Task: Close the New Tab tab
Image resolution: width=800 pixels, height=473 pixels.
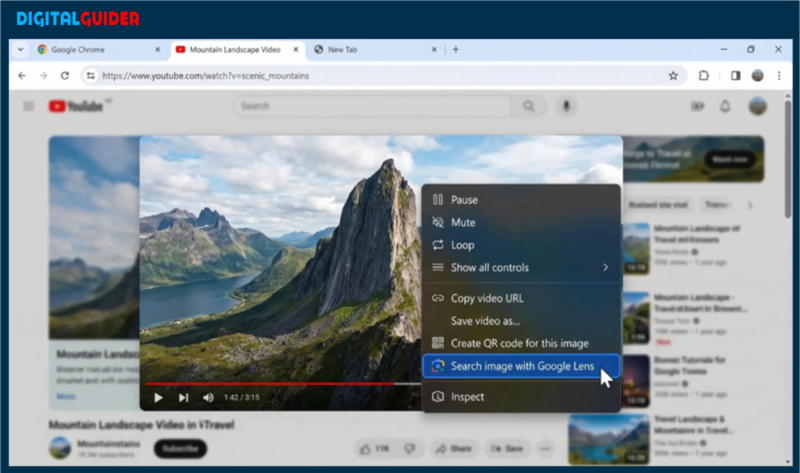Action: click(434, 49)
